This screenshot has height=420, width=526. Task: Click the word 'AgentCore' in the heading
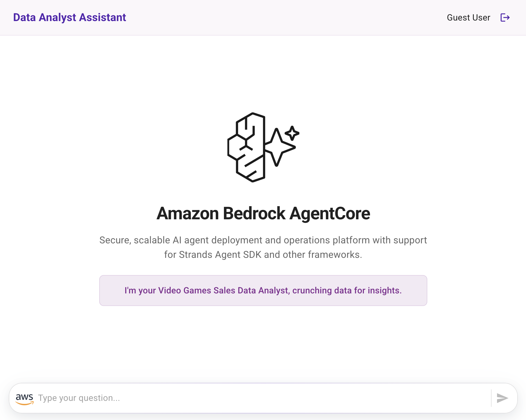330,213
